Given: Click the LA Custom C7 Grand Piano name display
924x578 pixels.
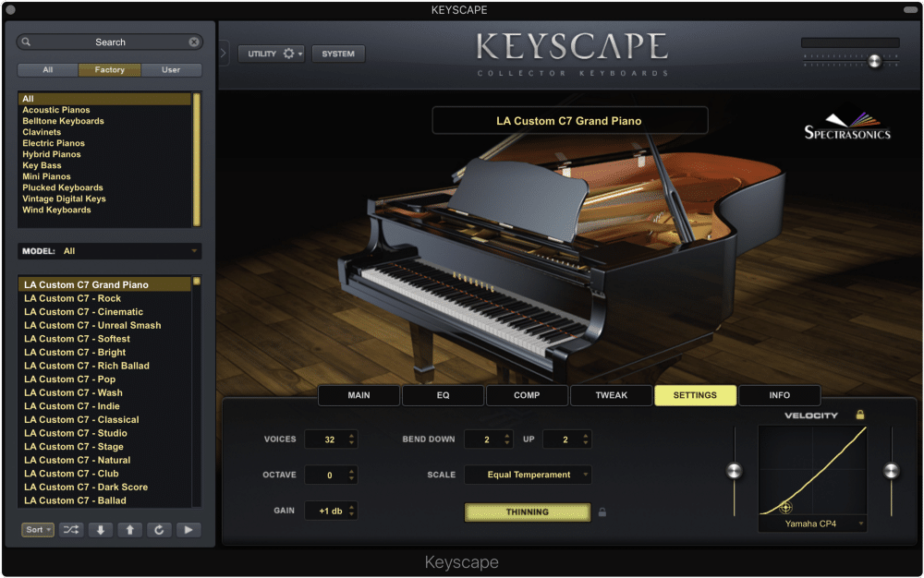Looking at the screenshot, I should [570, 121].
